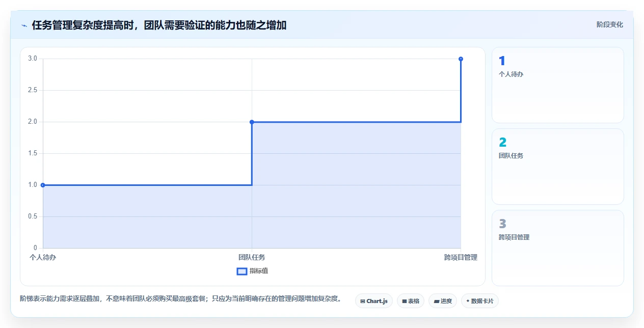The image size is (644, 328).
Task: Open the 跨项目管理 card
Action: (557, 248)
